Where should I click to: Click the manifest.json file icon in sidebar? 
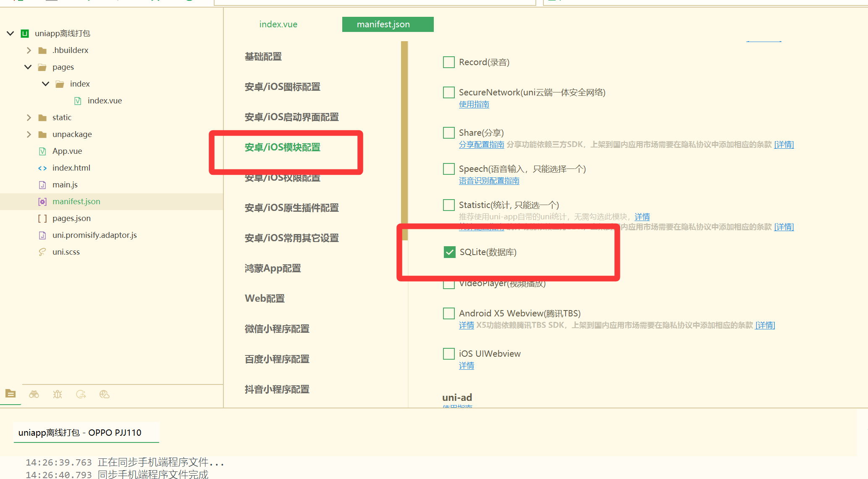pyautogui.click(x=42, y=201)
